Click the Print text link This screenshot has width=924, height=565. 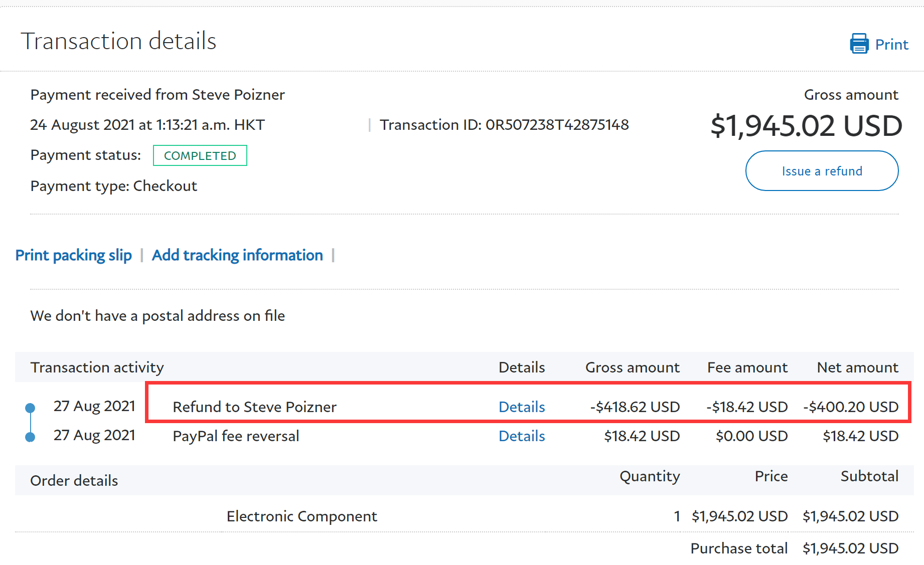(x=891, y=45)
